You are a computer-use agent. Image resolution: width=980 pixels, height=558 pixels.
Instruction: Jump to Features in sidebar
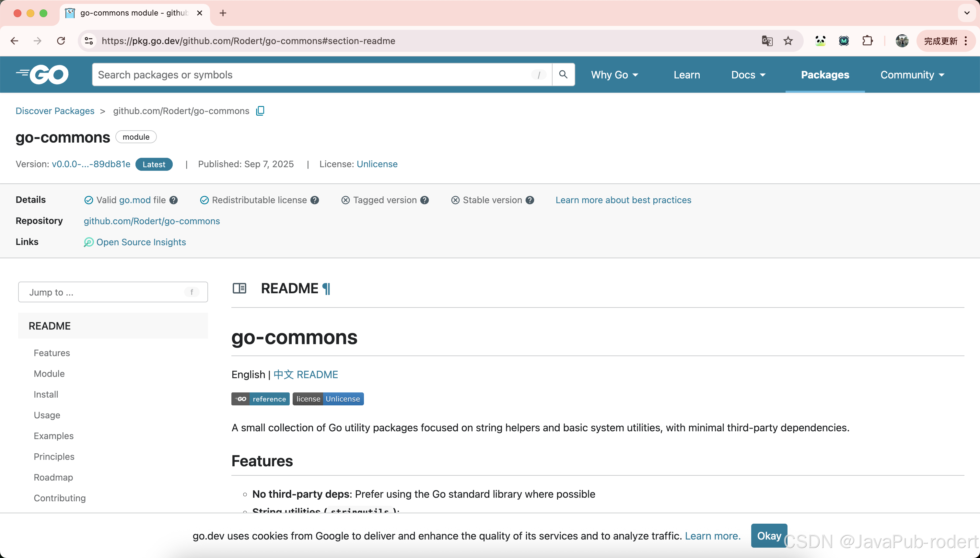pos(52,353)
